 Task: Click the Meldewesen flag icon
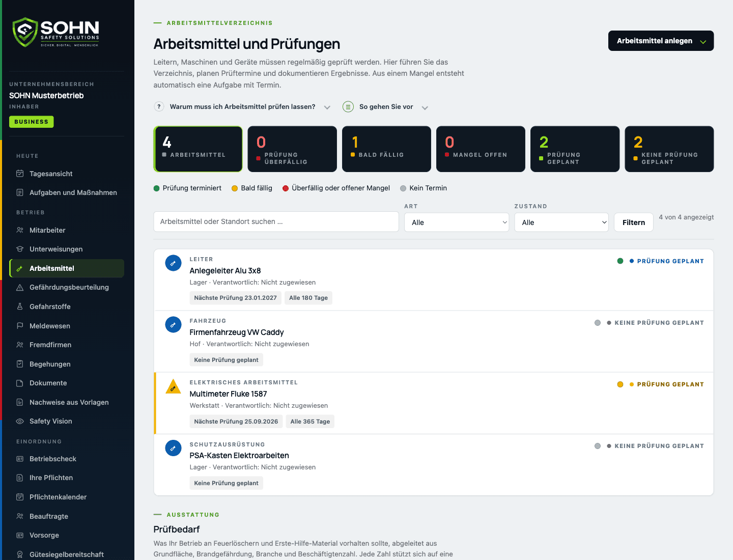[x=20, y=326]
